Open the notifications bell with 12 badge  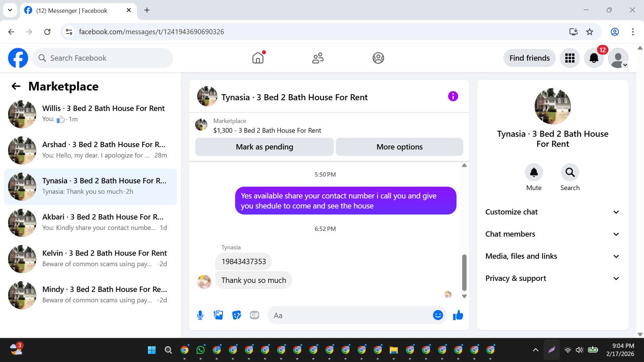pos(594,58)
